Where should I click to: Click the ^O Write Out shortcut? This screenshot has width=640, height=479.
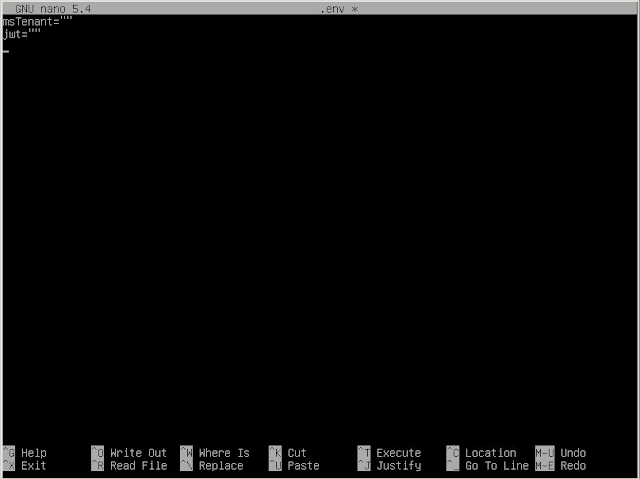(x=129, y=452)
